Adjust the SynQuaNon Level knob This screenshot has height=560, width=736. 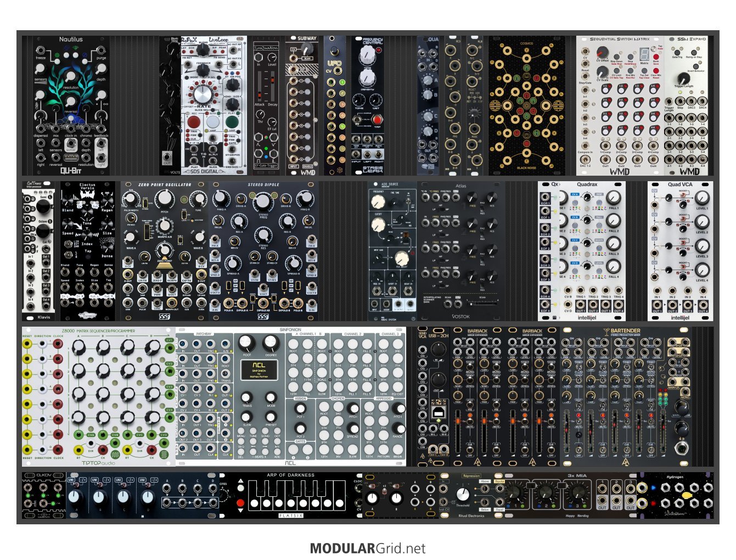[x=272, y=57]
